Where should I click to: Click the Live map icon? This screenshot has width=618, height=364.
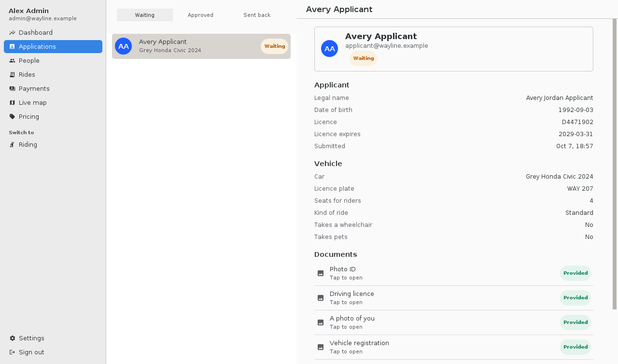coord(12,103)
